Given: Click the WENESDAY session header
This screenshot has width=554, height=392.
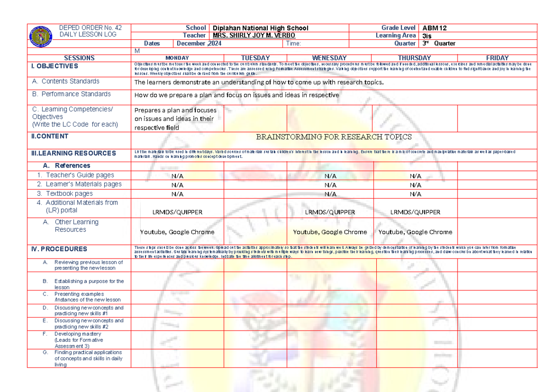Looking at the screenshot, I should pyautogui.click(x=328, y=57).
